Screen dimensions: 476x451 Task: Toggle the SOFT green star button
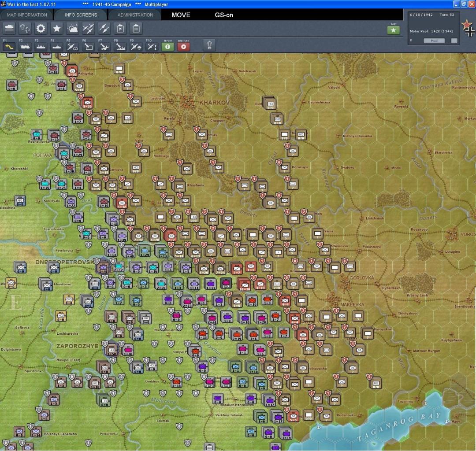(x=393, y=30)
